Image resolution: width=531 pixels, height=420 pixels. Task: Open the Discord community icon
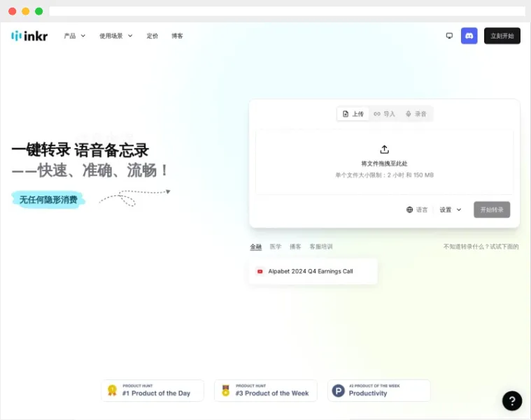coord(469,36)
